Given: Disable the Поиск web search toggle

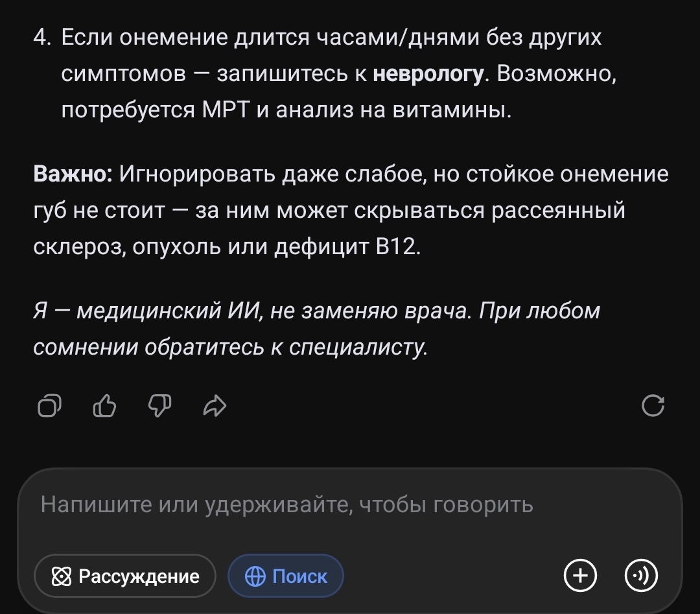Looking at the screenshot, I should (x=286, y=576).
